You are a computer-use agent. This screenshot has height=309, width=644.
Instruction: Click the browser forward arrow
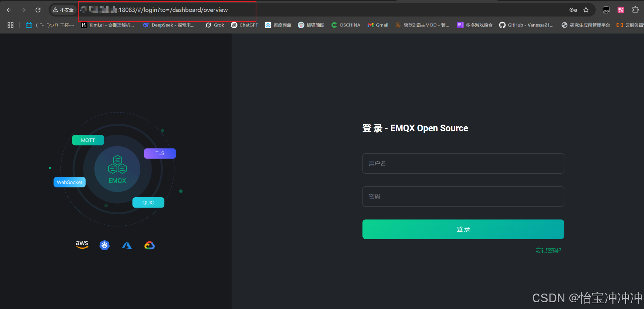pos(23,10)
